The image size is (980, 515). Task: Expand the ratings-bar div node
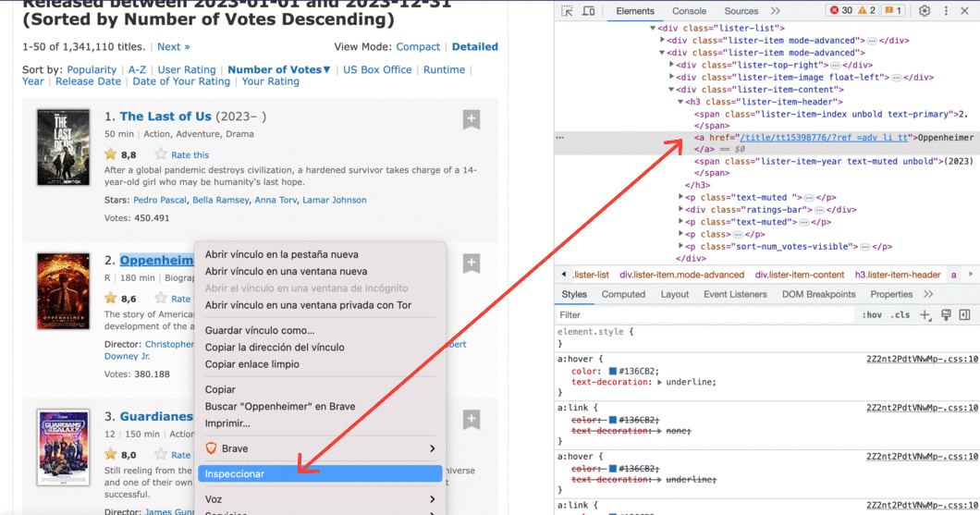pos(681,210)
